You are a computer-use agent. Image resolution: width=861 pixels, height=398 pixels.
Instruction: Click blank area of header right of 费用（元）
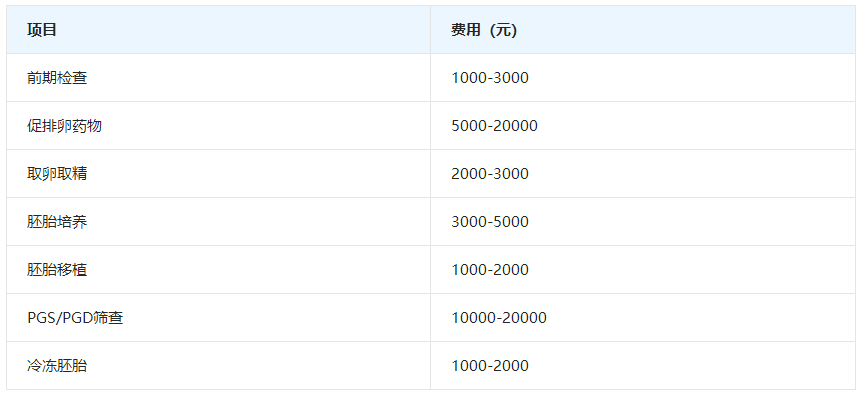coord(686,30)
